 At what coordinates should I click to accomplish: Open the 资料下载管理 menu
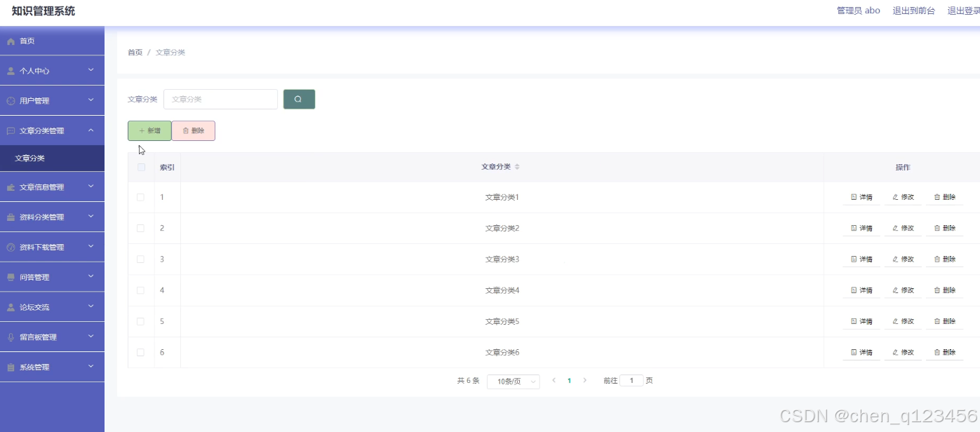tap(52, 248)
